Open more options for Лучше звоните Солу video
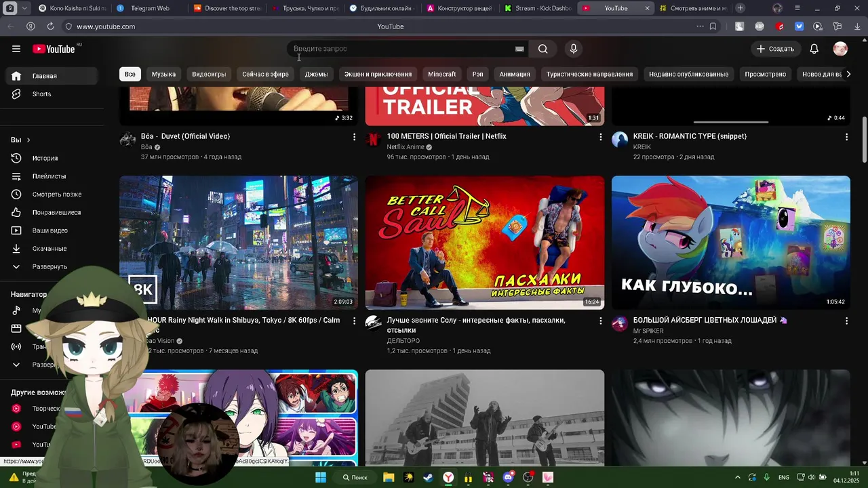The image size is (868, 488). 600,321
